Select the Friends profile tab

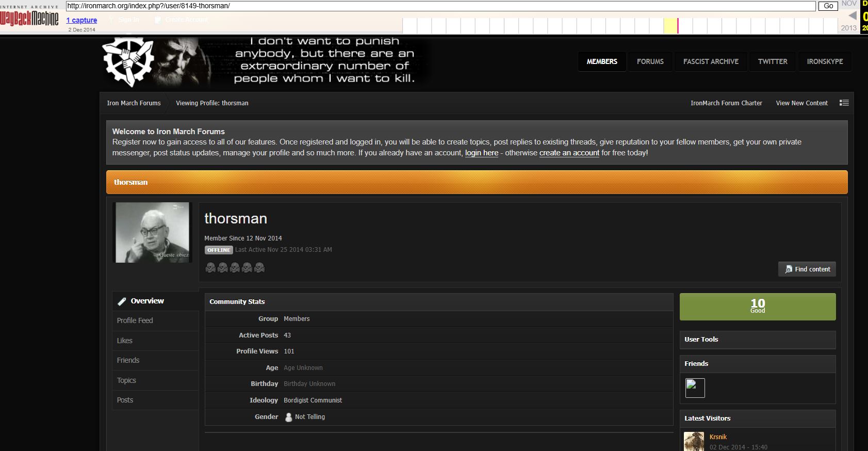pyautogui.click(x=155, y=360)
